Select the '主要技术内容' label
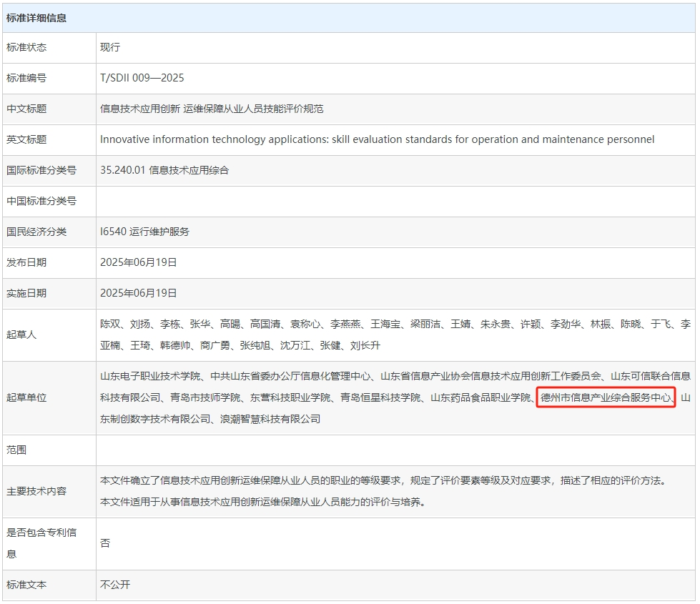700x604 pixels. click(36, 492)
